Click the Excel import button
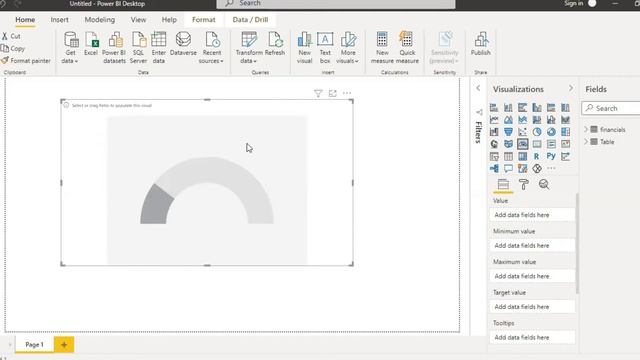Viewport: 640px width, 360px height. point(91,44)
